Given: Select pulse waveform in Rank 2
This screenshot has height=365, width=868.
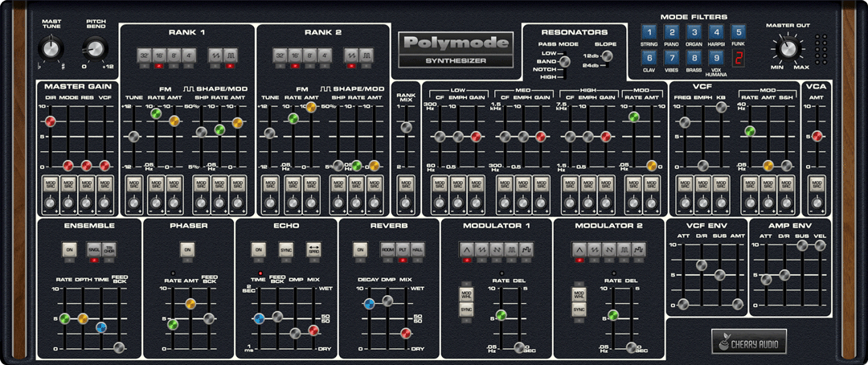Looking at the screenshot, I should 366,55.
